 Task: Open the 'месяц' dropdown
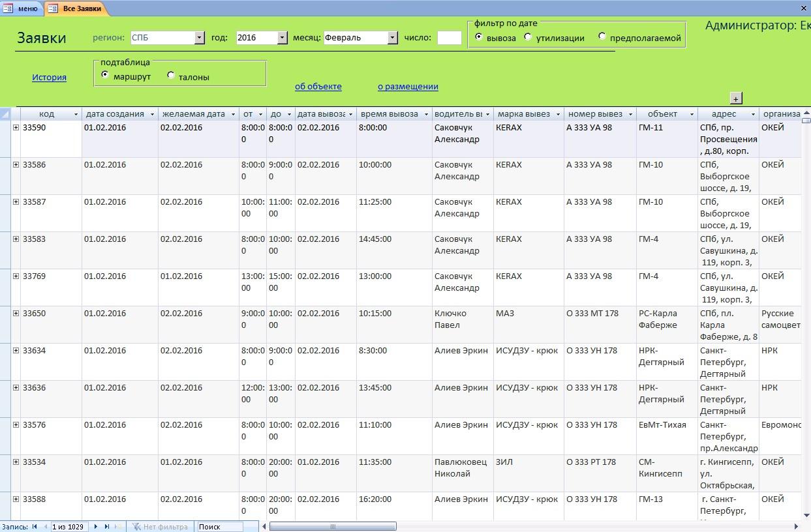tap(393, 38)
